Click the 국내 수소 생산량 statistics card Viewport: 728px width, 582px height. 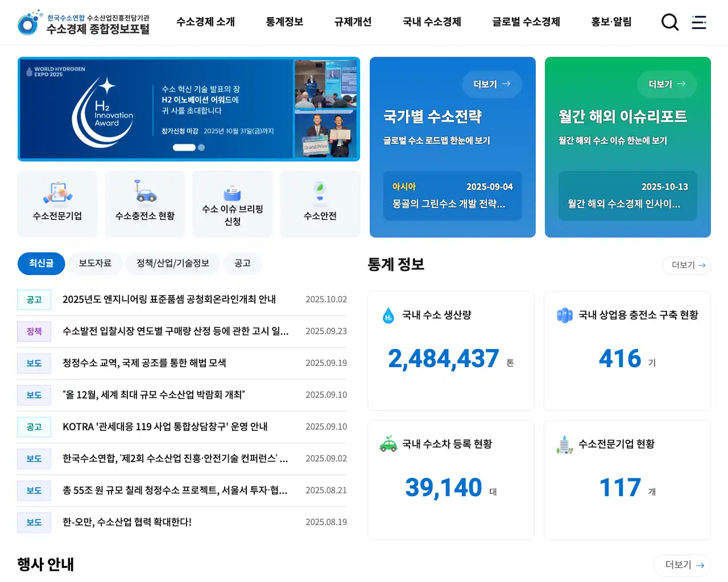(450, 351)
